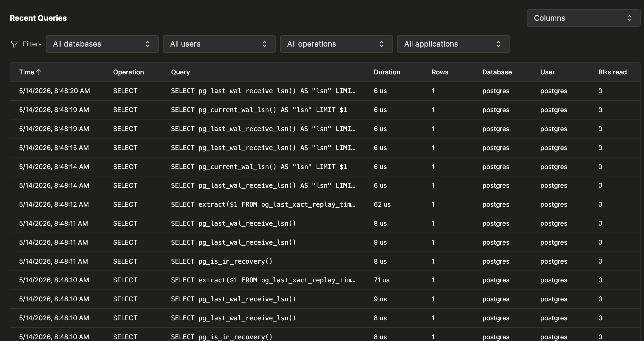The height and width of the screenshot is (341, 644).
Task: Open the All databases filter dropdown
Action: [102, 44]
